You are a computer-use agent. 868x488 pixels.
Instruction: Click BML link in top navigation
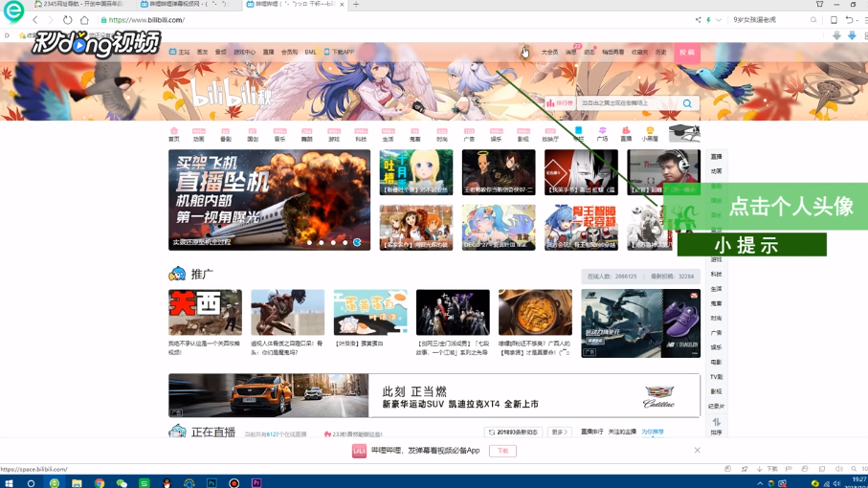[x=311, y=52]
